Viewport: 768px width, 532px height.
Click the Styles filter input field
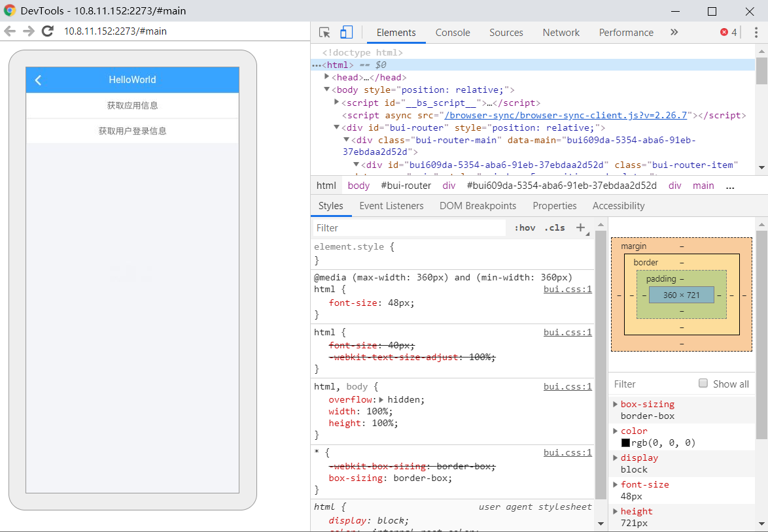coord(409,228)
